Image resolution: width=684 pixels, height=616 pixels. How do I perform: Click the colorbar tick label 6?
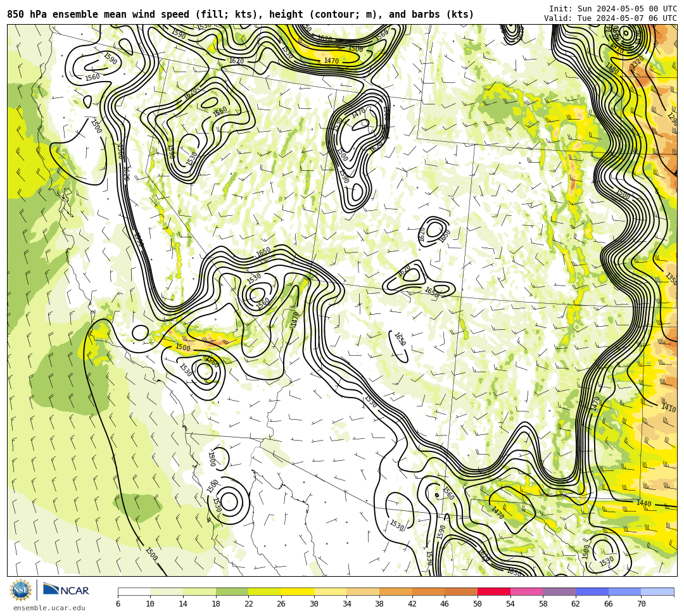coord(118,604)
